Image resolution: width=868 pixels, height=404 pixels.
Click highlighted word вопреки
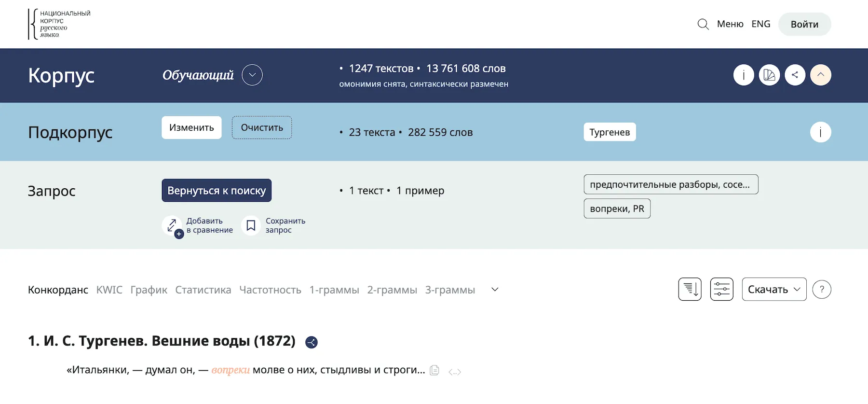(x=231, y=370)
